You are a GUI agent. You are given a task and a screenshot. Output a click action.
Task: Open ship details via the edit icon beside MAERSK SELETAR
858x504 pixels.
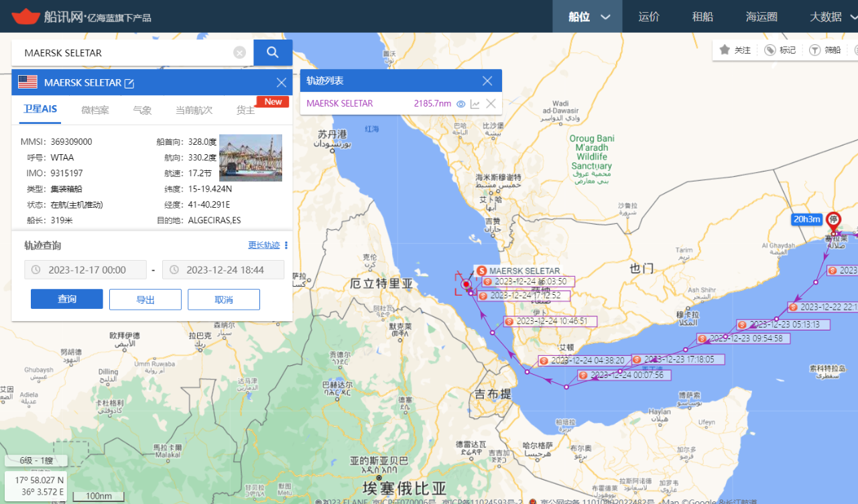pos(129,83)
